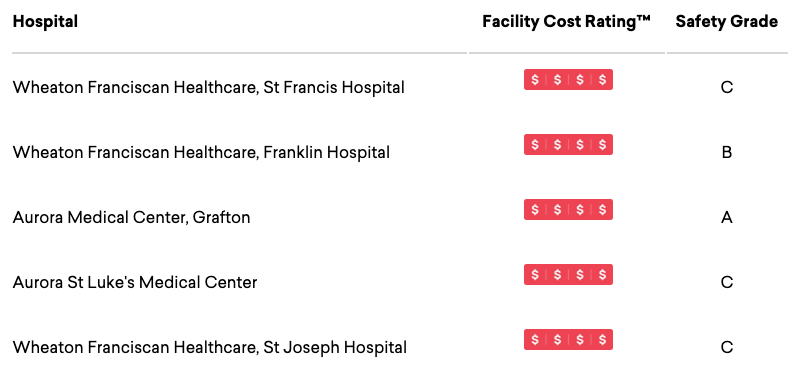Click safety grade A for Aurora Grafton
Image resolution: width=800 pixels, height=381 pixels.
coord(727,218)
